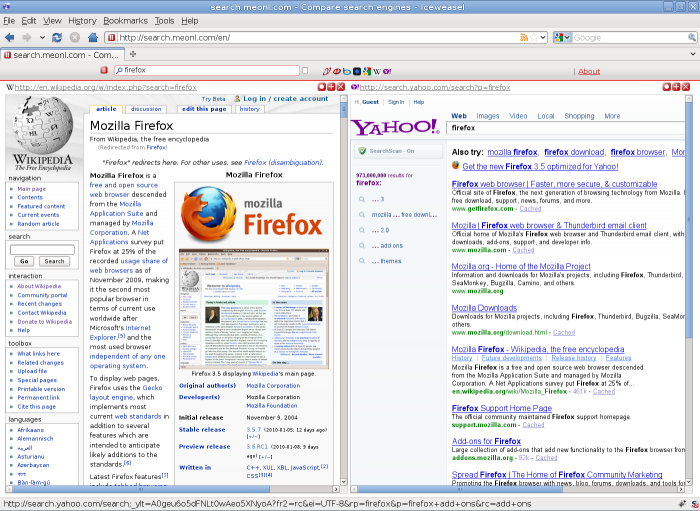Click the red meonl logo beside firefox field
This screenshot has width=700, height=511.
coord(104,70)
